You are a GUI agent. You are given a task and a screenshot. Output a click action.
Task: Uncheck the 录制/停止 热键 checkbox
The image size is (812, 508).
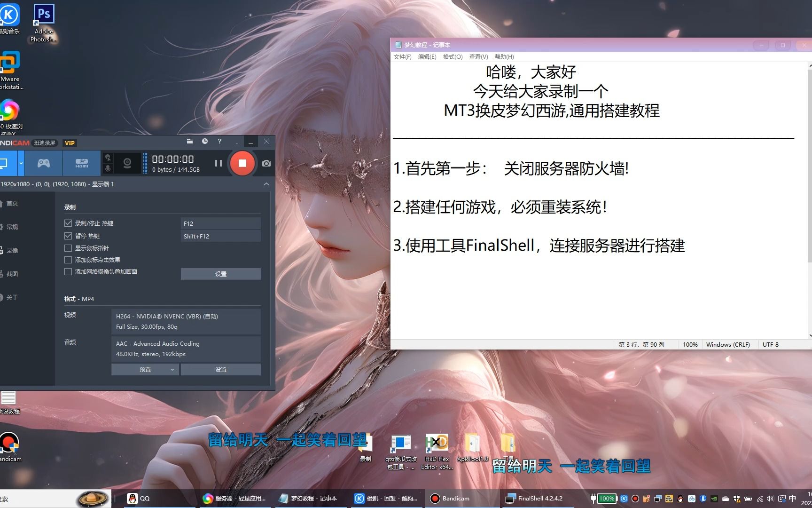click(68, 223)
